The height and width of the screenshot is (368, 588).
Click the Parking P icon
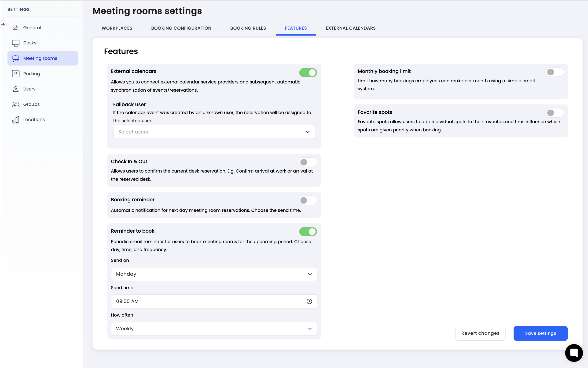coord(16,73)
